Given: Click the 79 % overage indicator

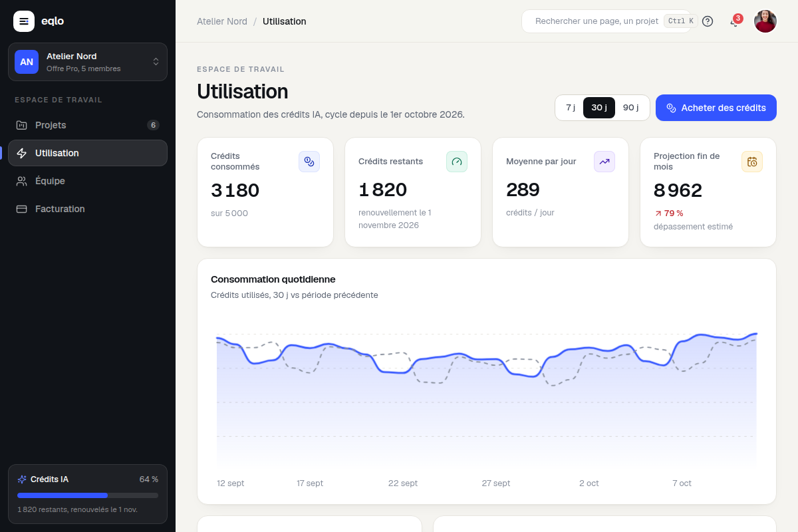Looking at the screenshot, I should 669,213.
